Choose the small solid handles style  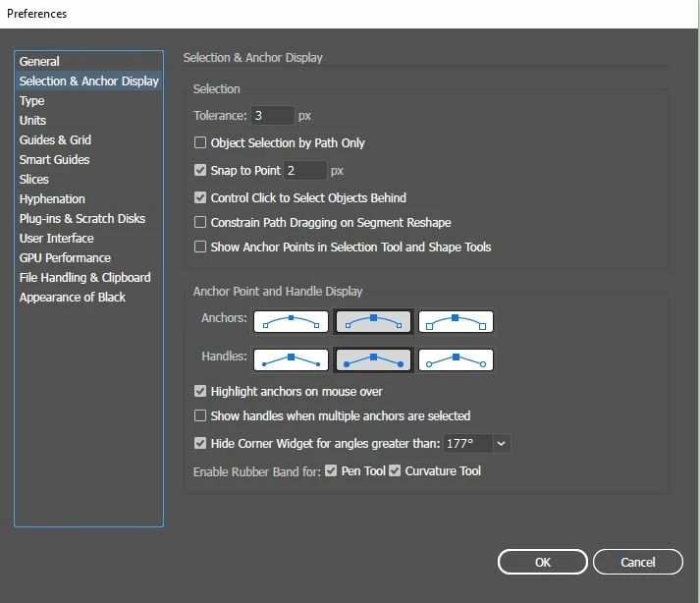291,360
